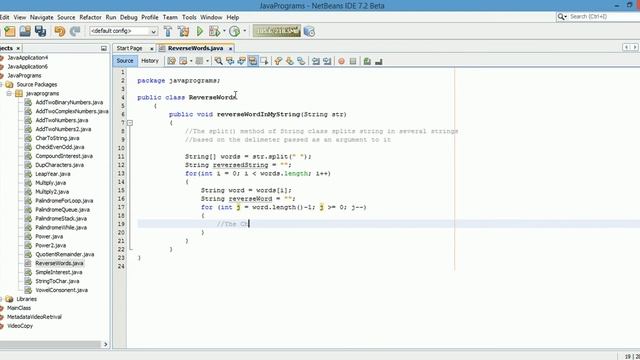Open the search options dropdown arrow
Screen dimensions: 640x360
[566, 17]
